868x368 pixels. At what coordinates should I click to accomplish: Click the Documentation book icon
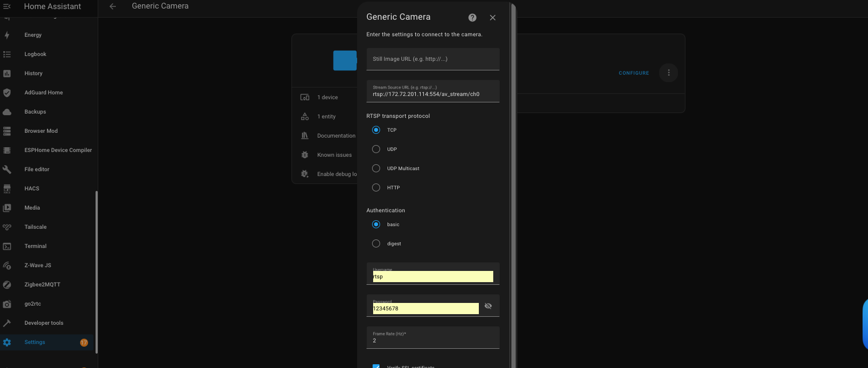(x=305, y=135)
